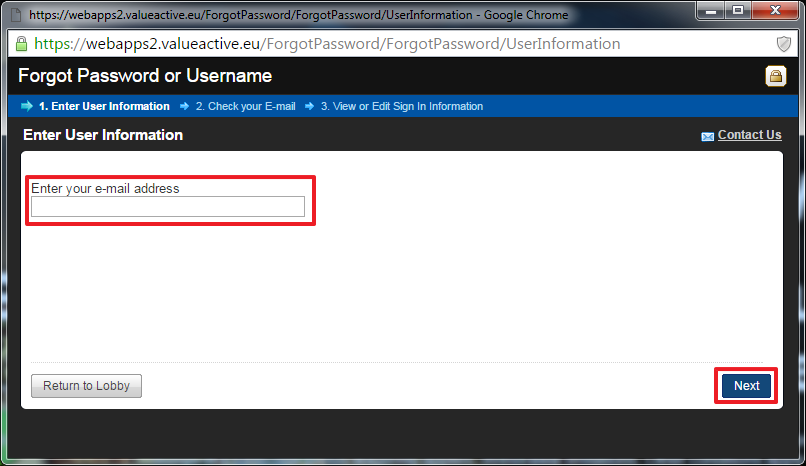
Task: Select step 1. Enter User Information
Action: click(104, 106)
